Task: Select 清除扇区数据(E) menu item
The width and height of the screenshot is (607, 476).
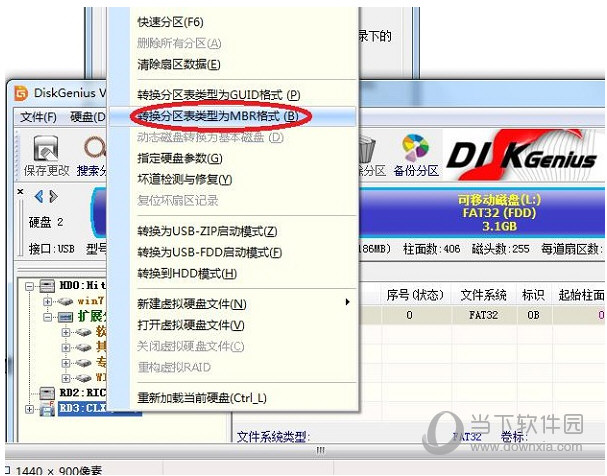Action: [x=178, y=64]
